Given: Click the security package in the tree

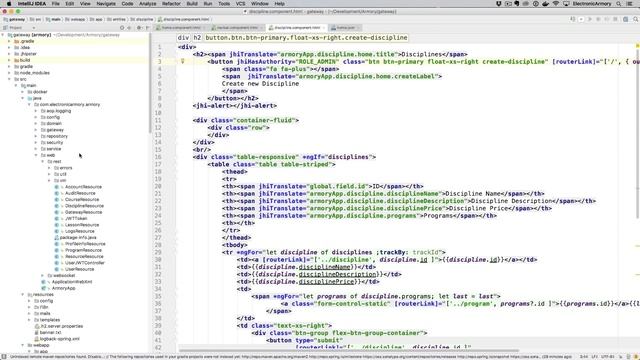Looking at the screenshot, I should (x=55, y=142).
